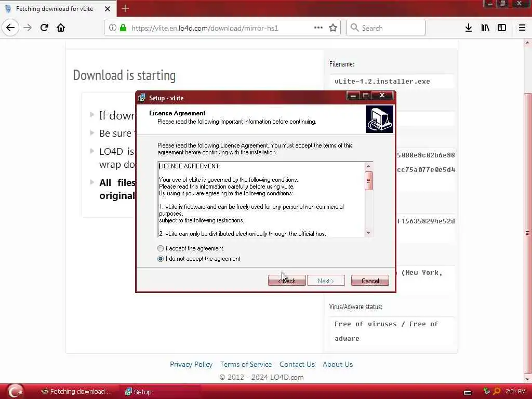This screenshot has width=532, height=399.
Task: Open the Library bookmarks icon
Action: pyautogui.click(x=485, y=28)
